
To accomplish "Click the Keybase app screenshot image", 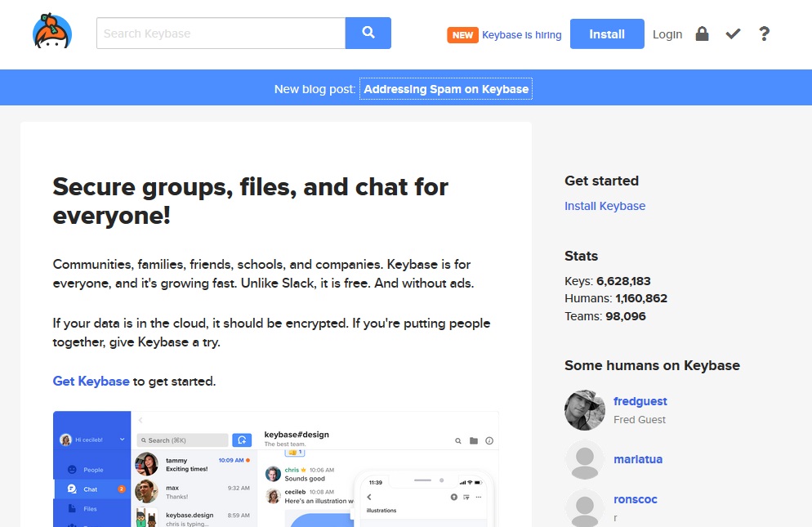I will 276,469.
